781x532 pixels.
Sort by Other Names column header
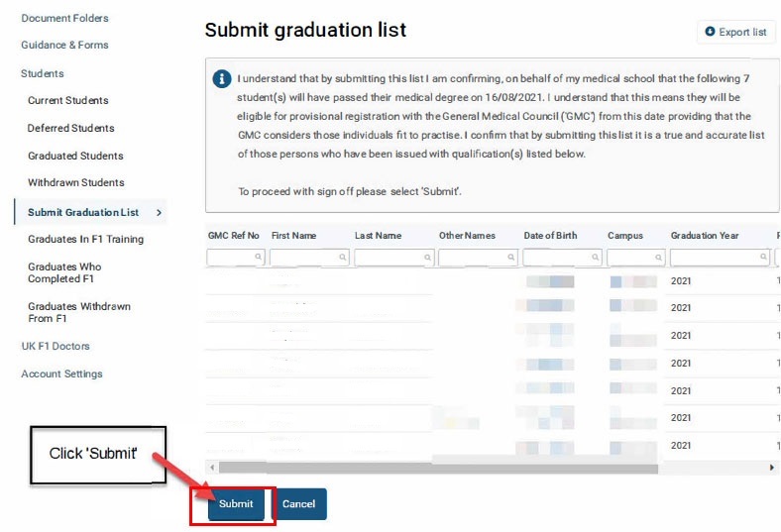click(x=467, y=236)
